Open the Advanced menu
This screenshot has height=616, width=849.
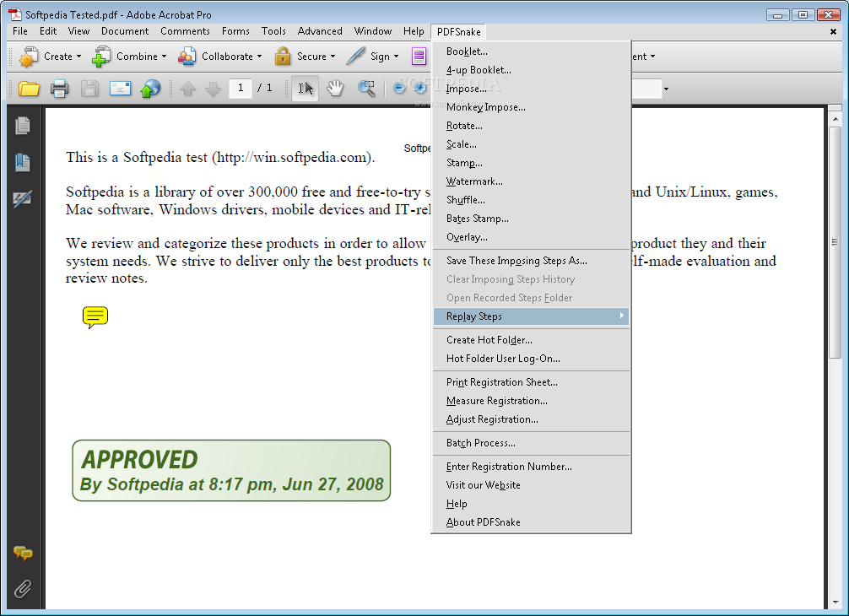click(320, 31)
